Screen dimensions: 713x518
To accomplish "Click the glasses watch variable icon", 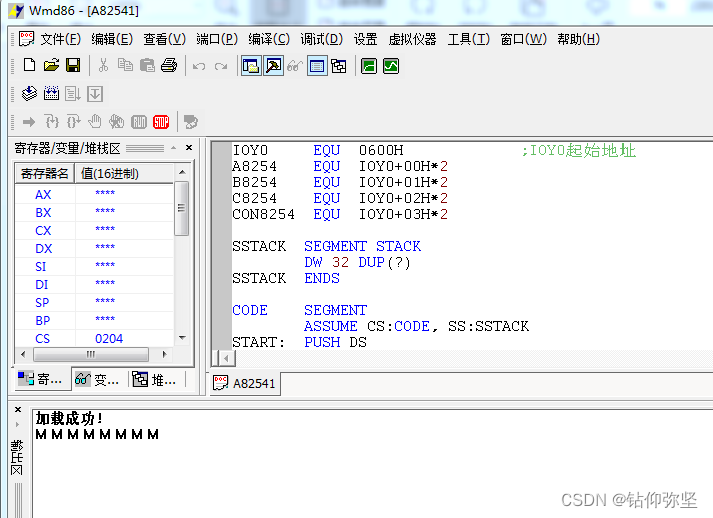I will point(295,66).
